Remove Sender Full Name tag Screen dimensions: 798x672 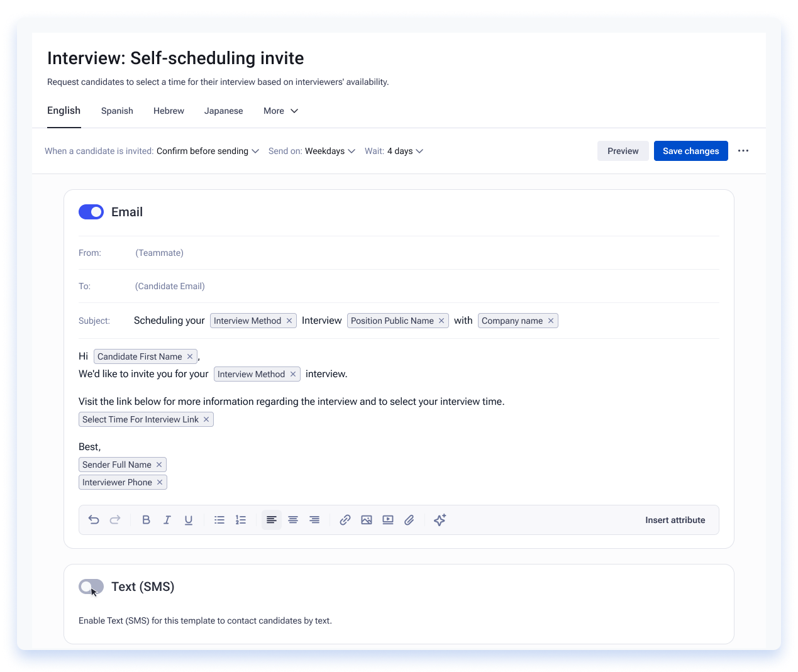pyautogui.click(x=159, y=465)
